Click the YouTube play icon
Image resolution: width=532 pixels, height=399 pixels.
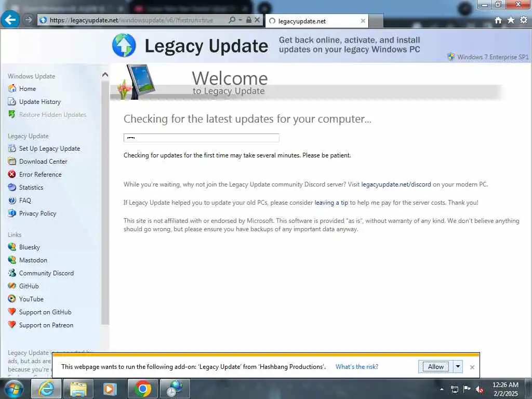point(12,299)
